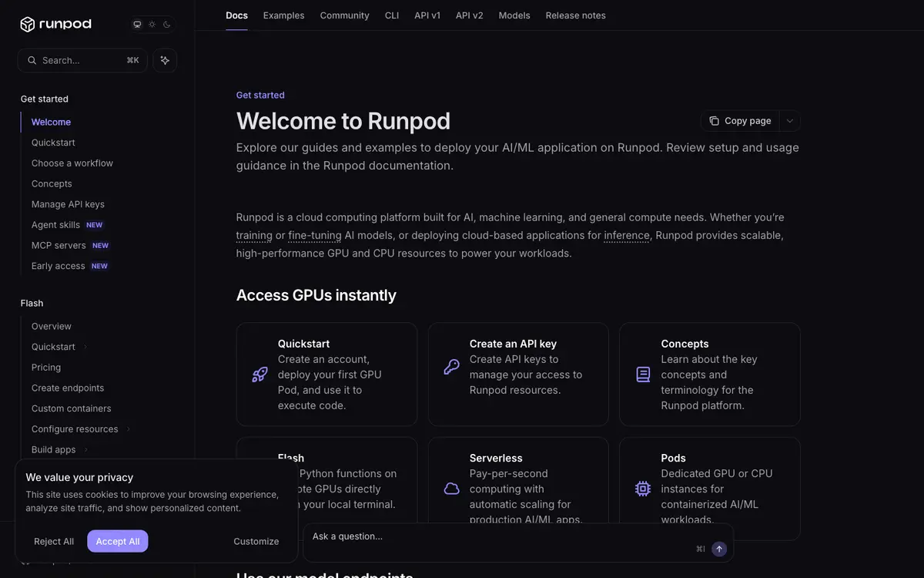Screen dimensions: 924x578
Task: Open the Community tab
Action: [345, 15]
